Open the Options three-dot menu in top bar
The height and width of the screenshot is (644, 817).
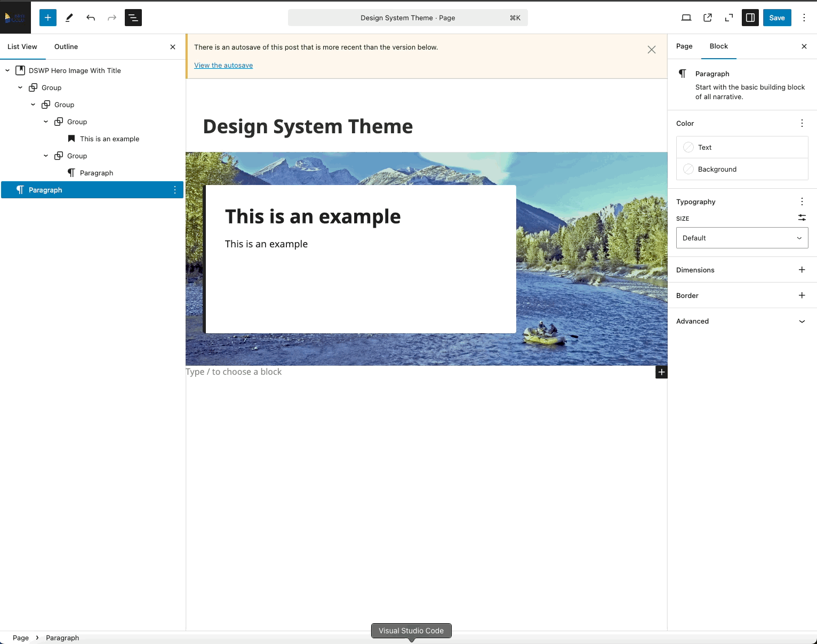(x=804, y=18)
